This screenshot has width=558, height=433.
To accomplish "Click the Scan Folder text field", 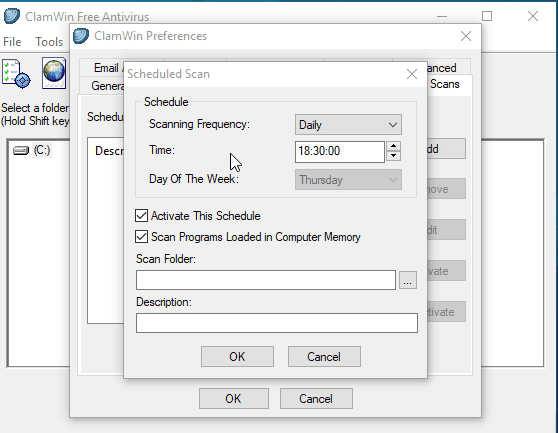I will [x=265, y=280].
